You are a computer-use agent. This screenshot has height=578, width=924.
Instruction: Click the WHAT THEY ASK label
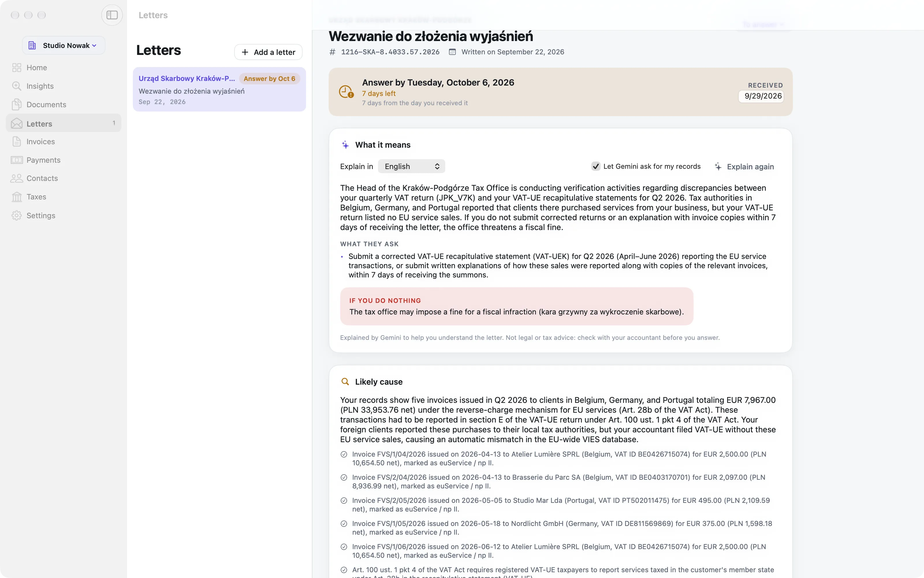point(369,244)
